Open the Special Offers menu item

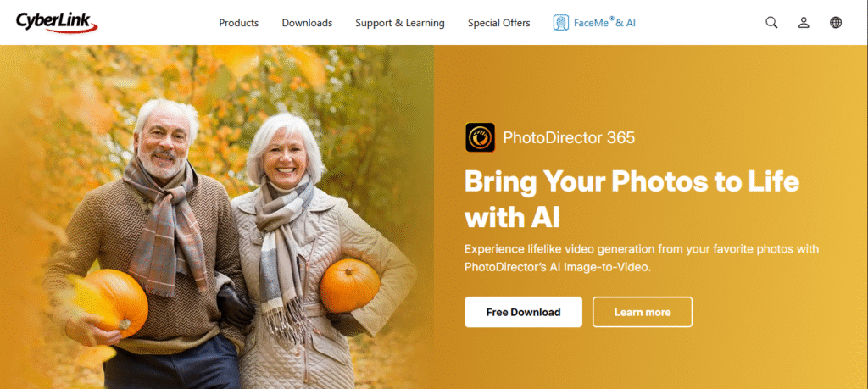[498, 23]
